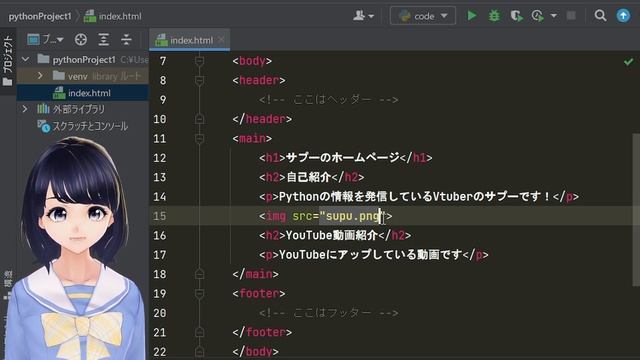Close the index.html editor tab
Screen dimensions: 640x360
pyautogui.click(x=221, y=40)
